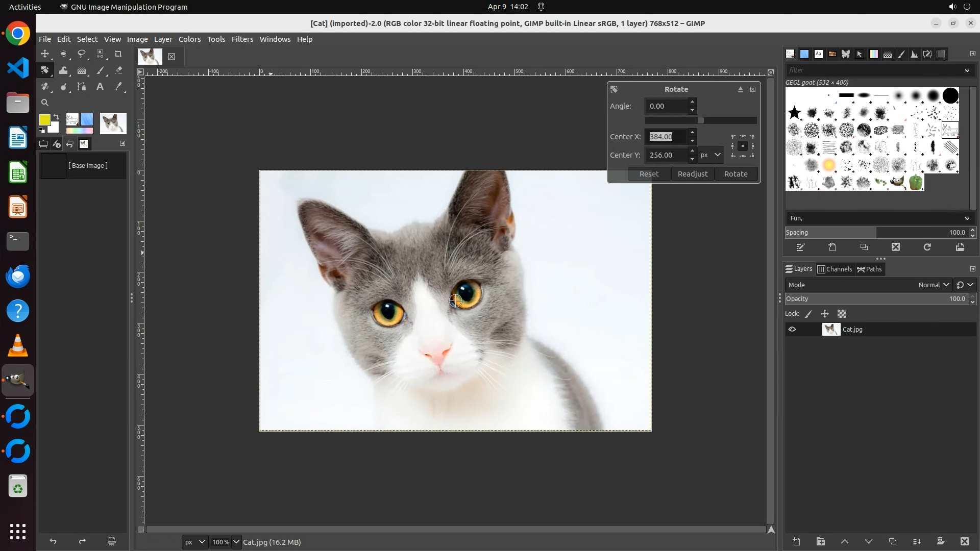The image size is (980, 551).
Task: Select the Eraser tool
Action: pyautogui.click(x=118, y=70)
